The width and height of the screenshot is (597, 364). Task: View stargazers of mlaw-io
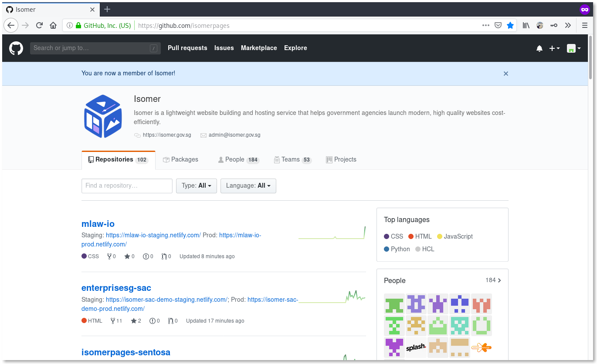pyautogui.click(x=129, y=256)
